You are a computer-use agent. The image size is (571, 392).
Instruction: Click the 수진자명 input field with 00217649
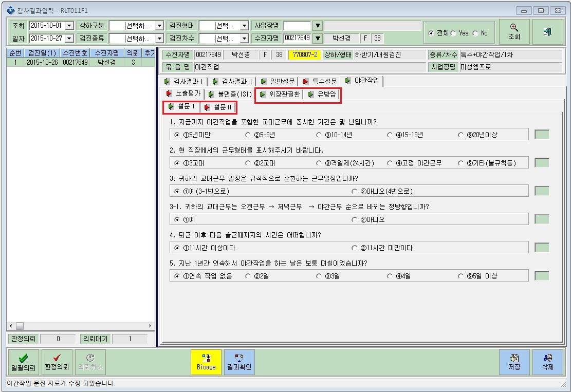tap(297, 38)
